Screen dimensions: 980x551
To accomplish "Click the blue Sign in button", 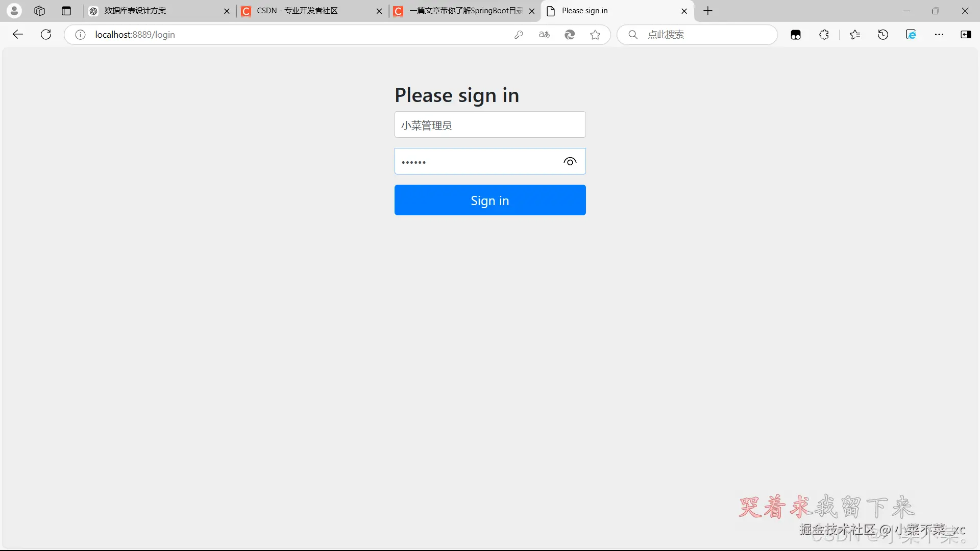I will tap(490, 200).
